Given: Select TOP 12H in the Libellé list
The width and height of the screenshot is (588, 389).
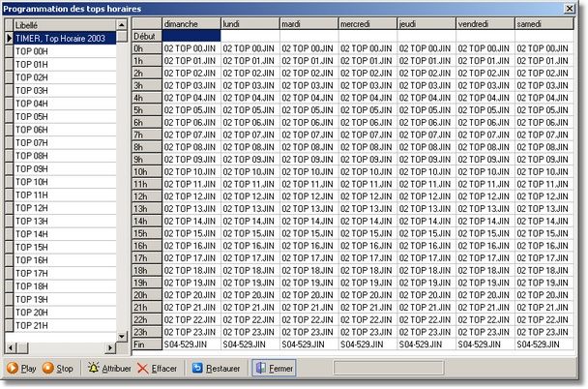Looking at the screenshot, I should (65, 208).
